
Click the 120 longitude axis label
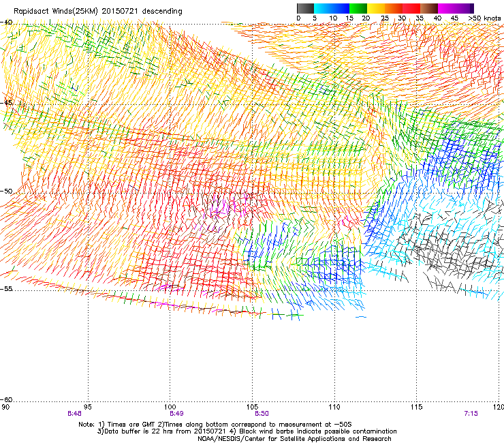click(x=499, y=407)
